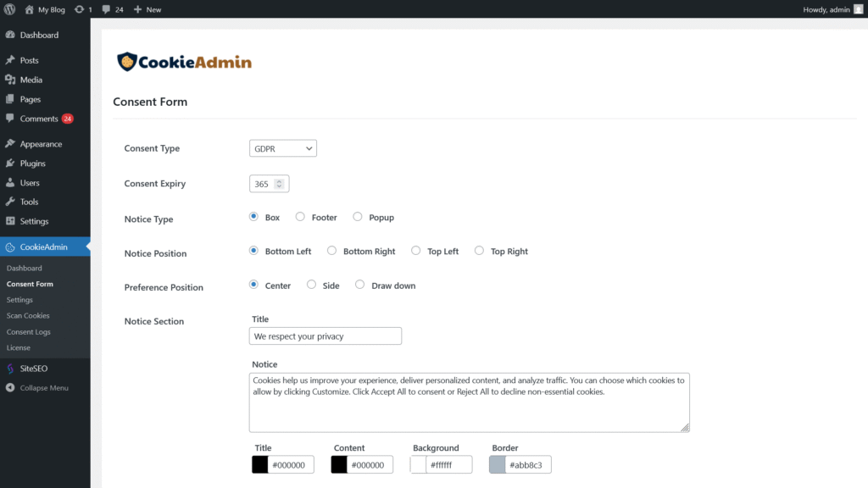Click the WordPress logo icon in admin bar
This screenshot has height=488, width=868.
pyautogui.click(x=9, y=9)
